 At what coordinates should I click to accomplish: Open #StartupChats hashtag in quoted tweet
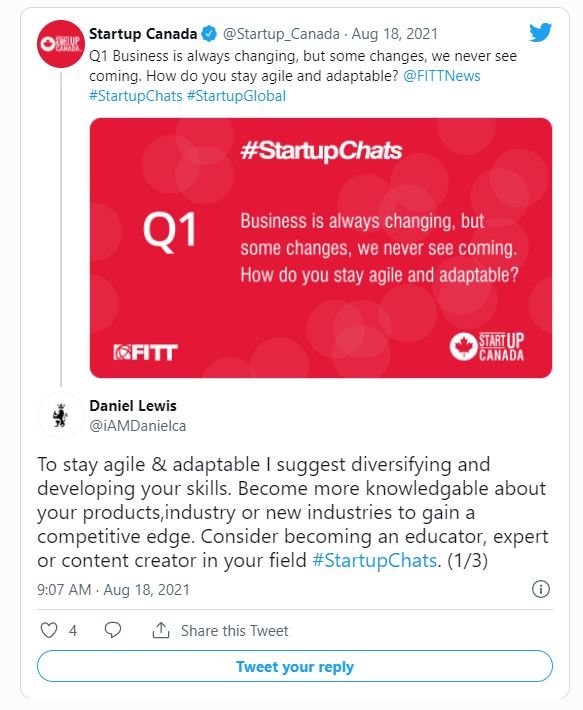click(136, 96)
